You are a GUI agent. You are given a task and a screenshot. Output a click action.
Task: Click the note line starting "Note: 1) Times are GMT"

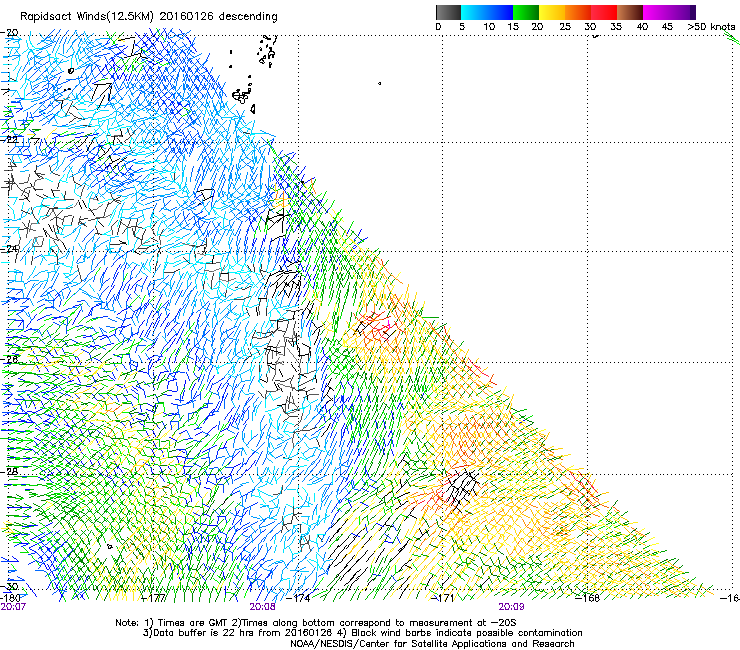tap(316, 623)
